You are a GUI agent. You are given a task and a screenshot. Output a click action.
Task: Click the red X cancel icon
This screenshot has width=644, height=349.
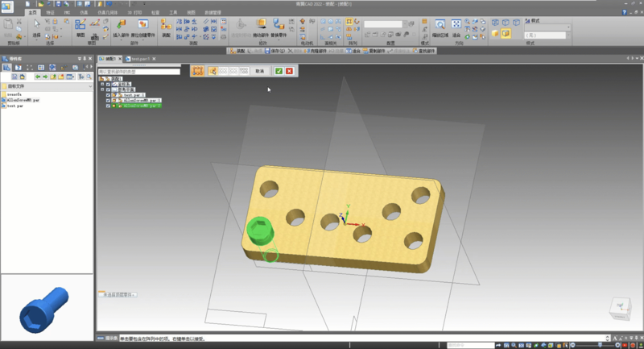click(289, 71)
